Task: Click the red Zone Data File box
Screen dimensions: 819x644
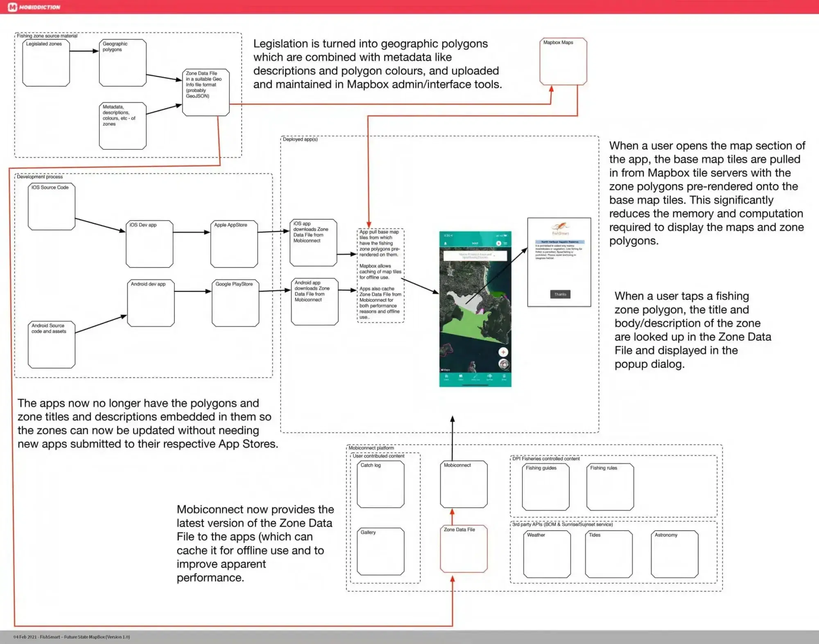Action: 464,549
